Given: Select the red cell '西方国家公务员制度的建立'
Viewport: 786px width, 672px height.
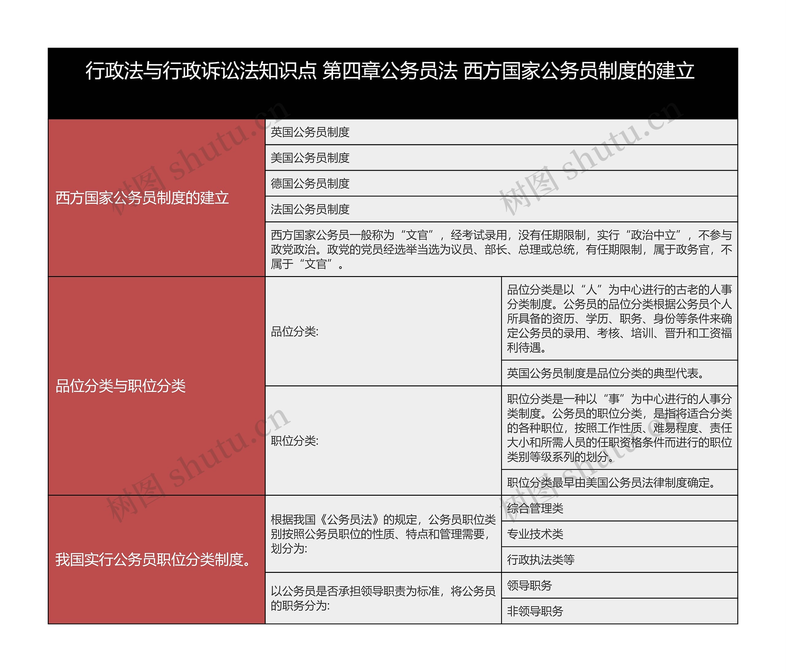Looking at the screenshot, I should (x=156, y=198).
